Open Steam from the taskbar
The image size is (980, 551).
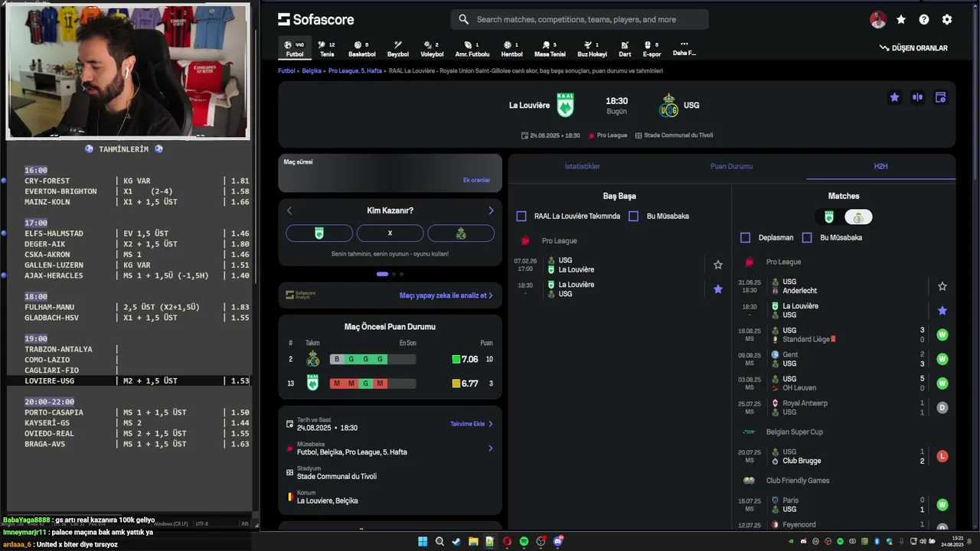[456, 542]
